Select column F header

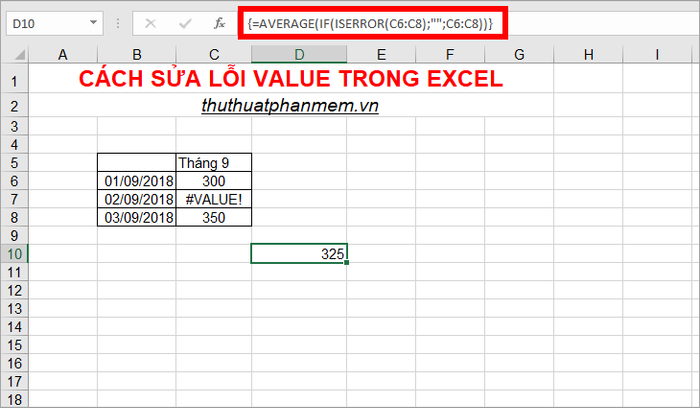click(450, 54)
